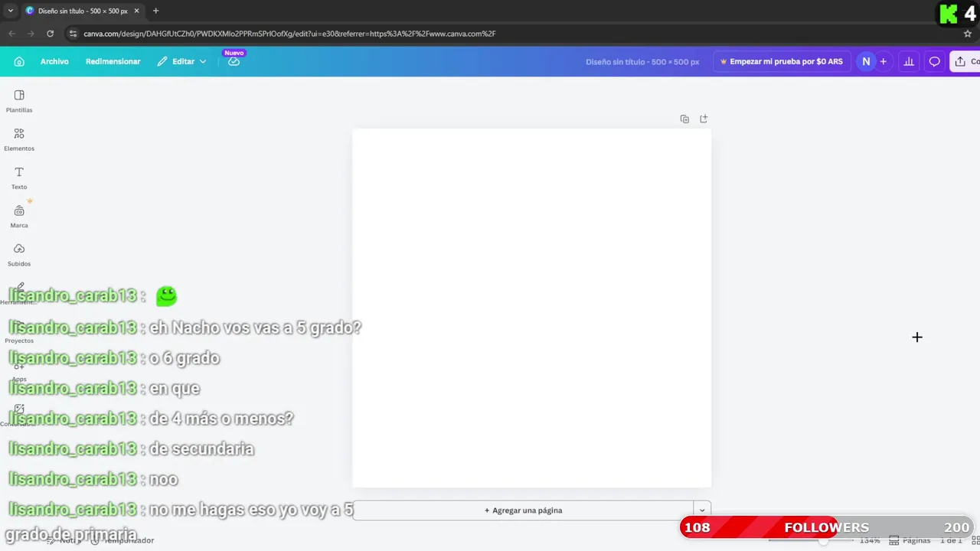Viewport: 980px width, 551px height.
Task: Expand the add page options chevron
Action: click(x=702, y=510)
